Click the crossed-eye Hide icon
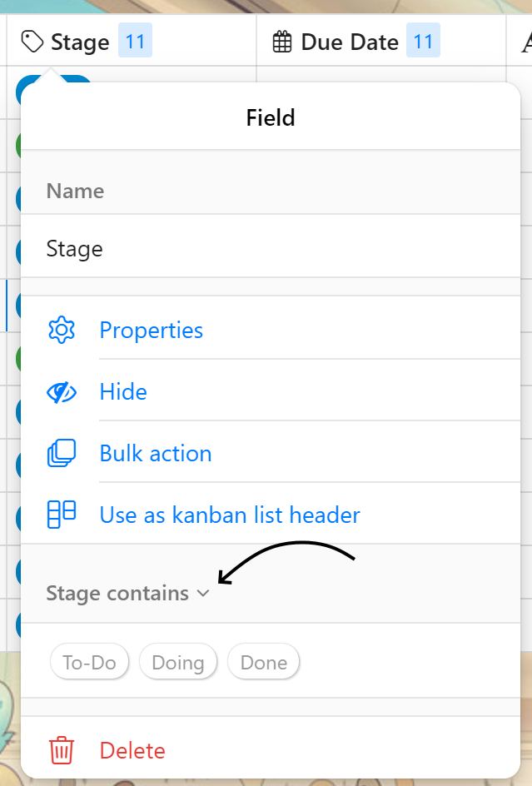This screenshot has width=532, height=786. tap(62, 392)
